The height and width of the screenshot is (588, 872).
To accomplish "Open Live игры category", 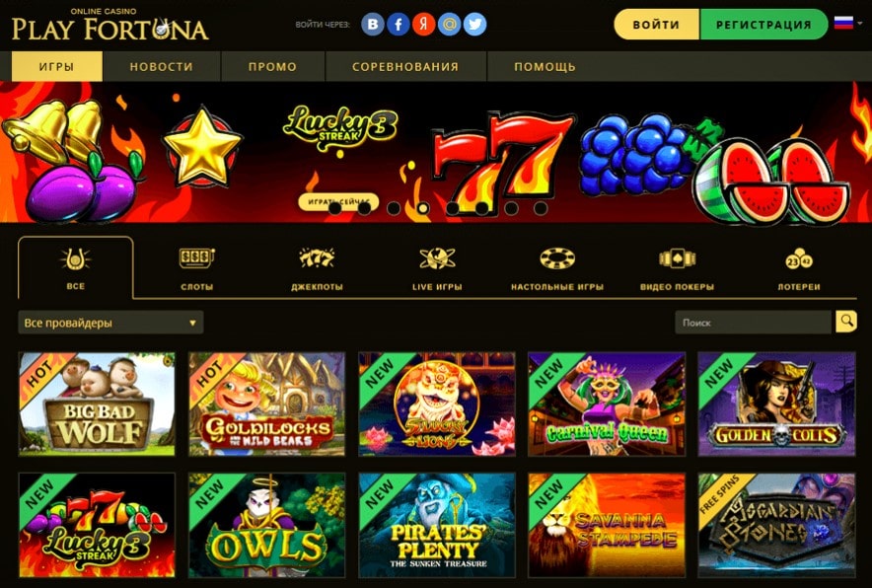I will tap(437, 268).
